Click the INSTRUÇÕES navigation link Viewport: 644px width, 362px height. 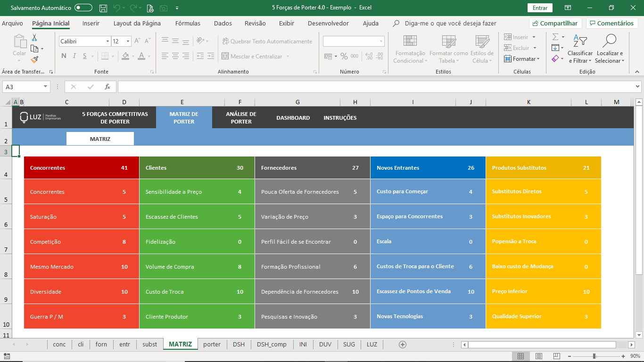340,118
